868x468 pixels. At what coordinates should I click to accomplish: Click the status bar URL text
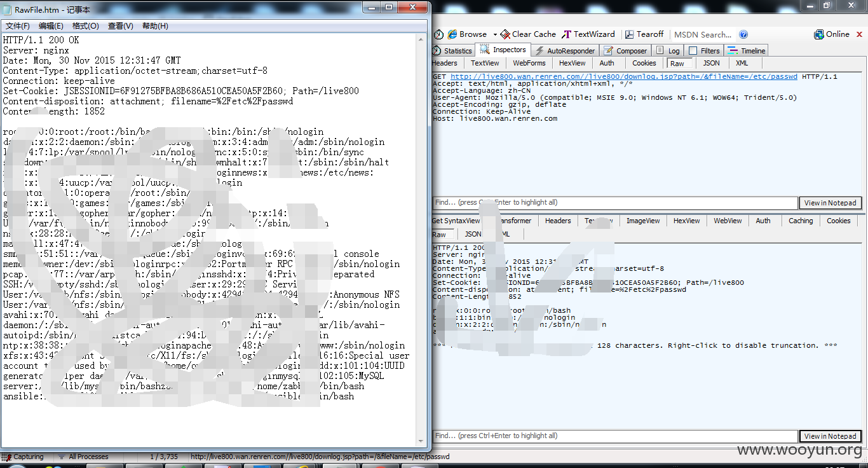click(320, 457)
